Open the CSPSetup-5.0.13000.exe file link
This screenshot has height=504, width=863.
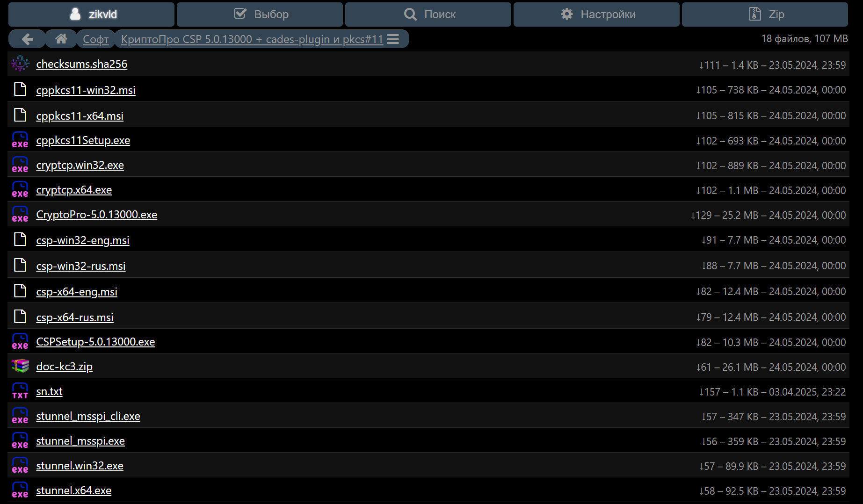pyautogui.click(x=95, y=342)
